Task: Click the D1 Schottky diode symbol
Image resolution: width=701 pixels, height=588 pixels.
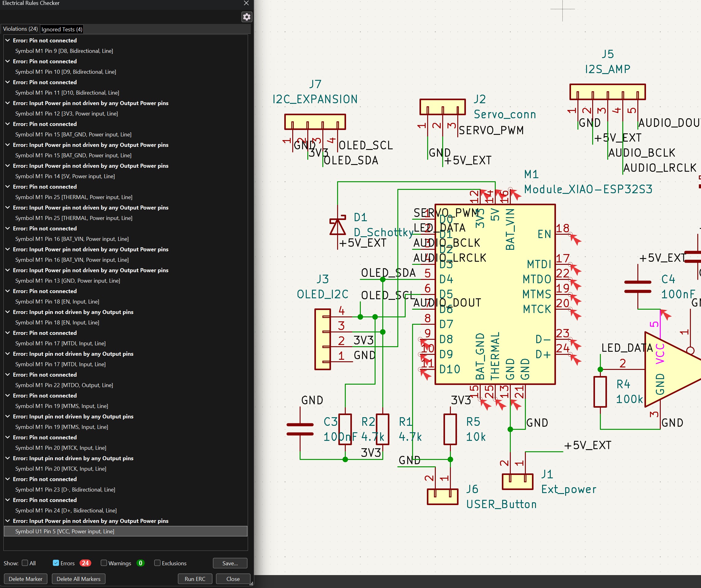Action: pyautogui.click(x=337, y=227)
